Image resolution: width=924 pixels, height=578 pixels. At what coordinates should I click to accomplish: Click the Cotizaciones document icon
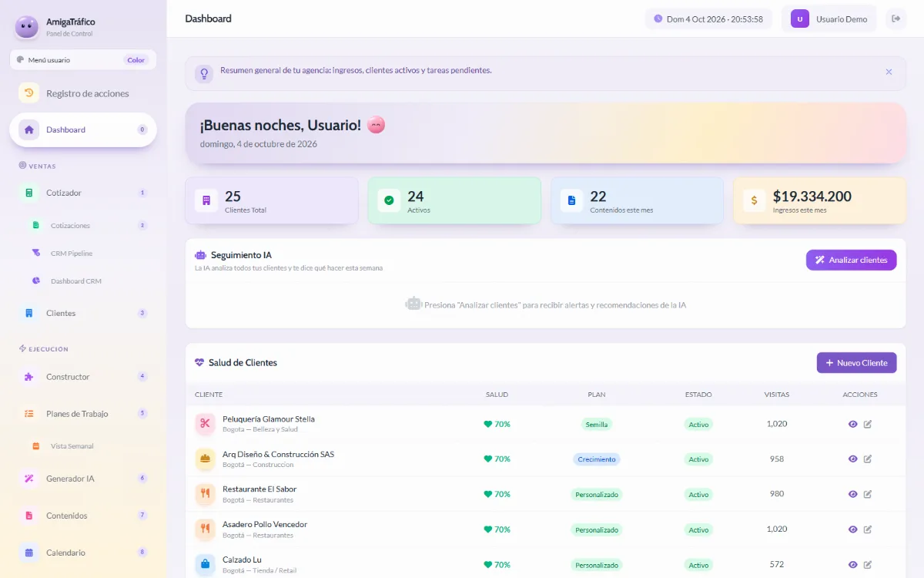tap(36, 226)
